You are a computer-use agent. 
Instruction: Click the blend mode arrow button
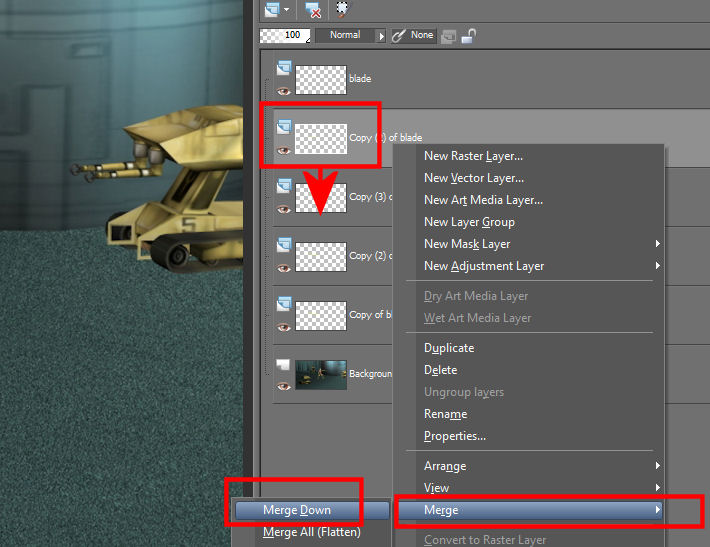(381, 36)
